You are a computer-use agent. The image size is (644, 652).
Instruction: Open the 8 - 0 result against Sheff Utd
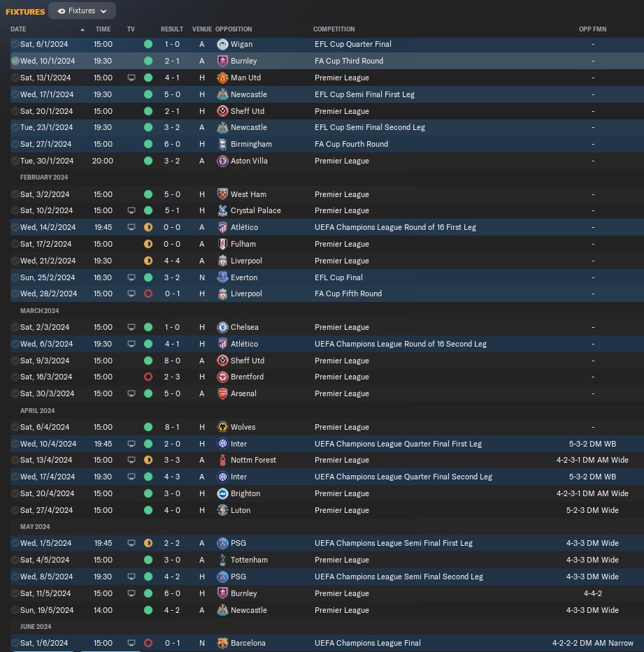(172, 361)
